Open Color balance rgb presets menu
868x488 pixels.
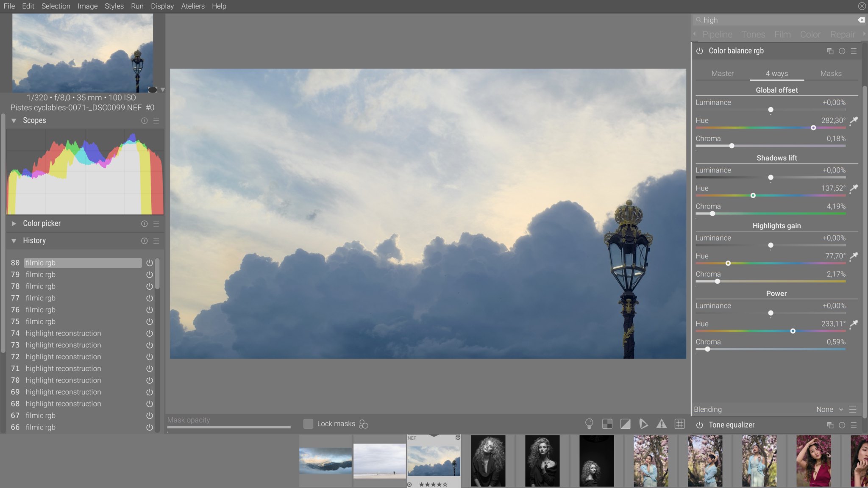(x=854, y=51)
